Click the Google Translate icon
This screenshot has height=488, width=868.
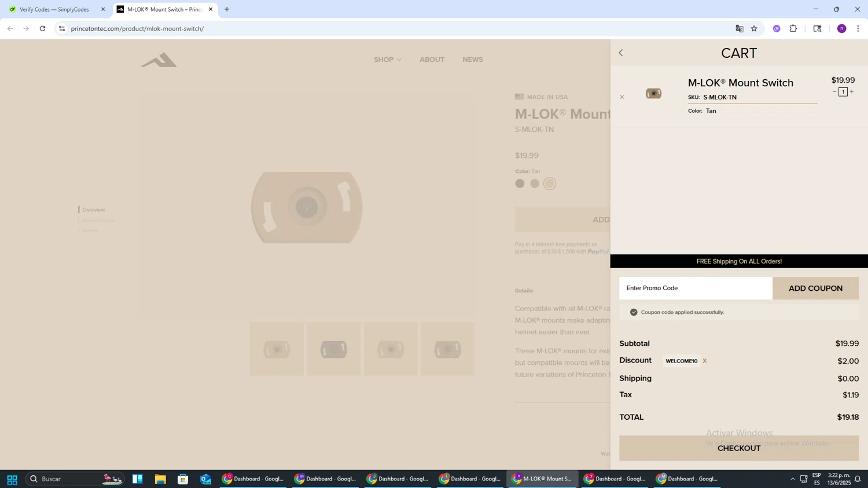click(739, 29)
